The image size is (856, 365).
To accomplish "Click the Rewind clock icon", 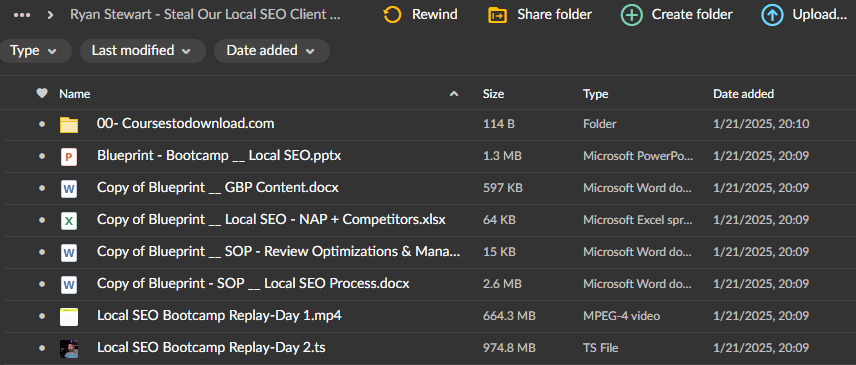I will (x=392, y=15).
